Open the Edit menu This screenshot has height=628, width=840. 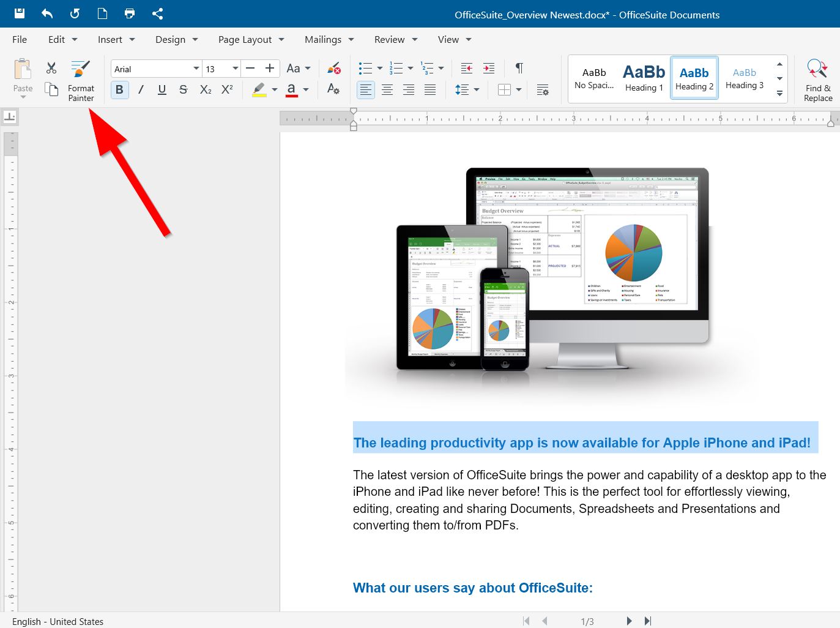[x=63, y=39]
